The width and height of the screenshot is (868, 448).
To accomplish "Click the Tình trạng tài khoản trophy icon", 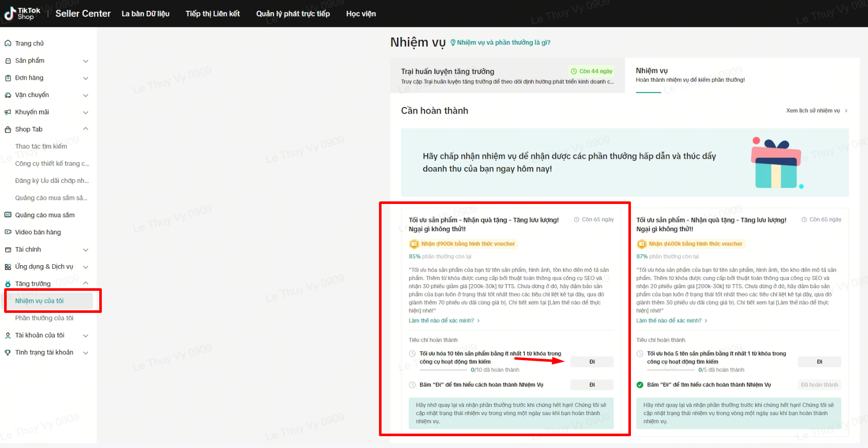I will click(x=8, y=352).
